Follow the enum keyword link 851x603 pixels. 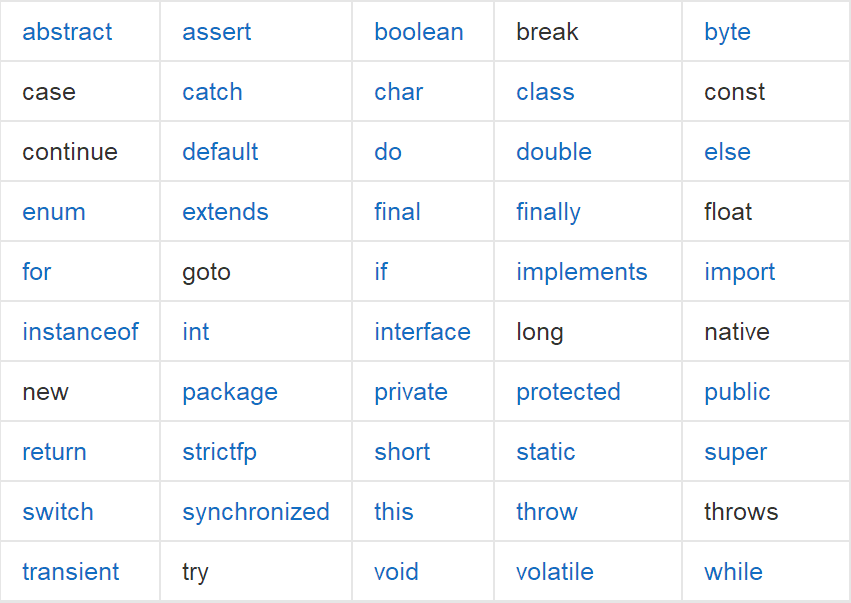pos(54,212)
